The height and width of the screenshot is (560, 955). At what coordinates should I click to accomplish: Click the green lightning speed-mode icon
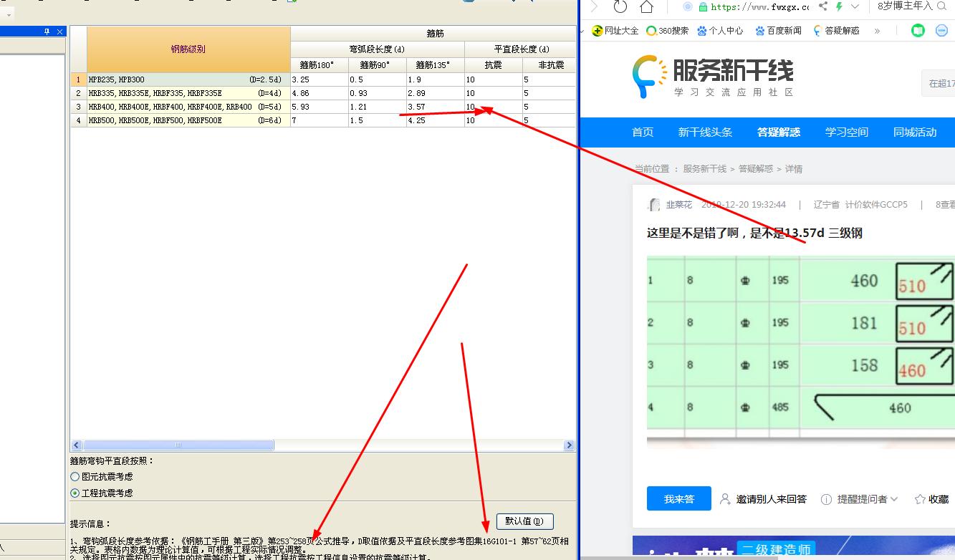click(839, 6)
